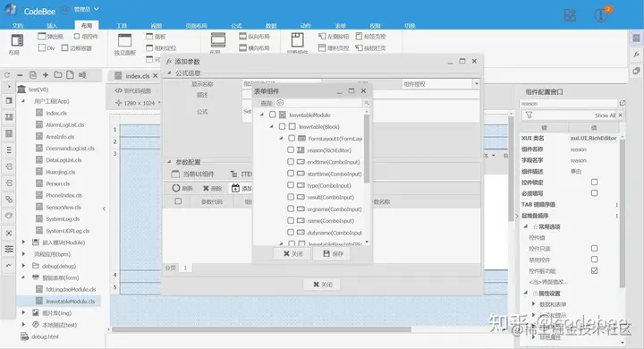Image resolution: width=644 pixels, height=349 pixels.
Task: Collapse the leavetable(Block) tree node
Action: coord(272,126)
